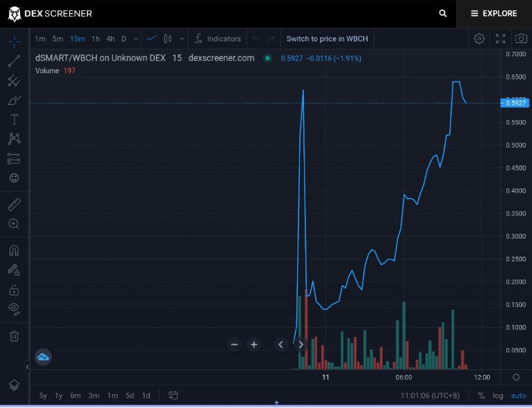Click the trash remove drawings icon
Viewport: 532px width, 408px height.
pyautogui.click(x=14, y=336)
